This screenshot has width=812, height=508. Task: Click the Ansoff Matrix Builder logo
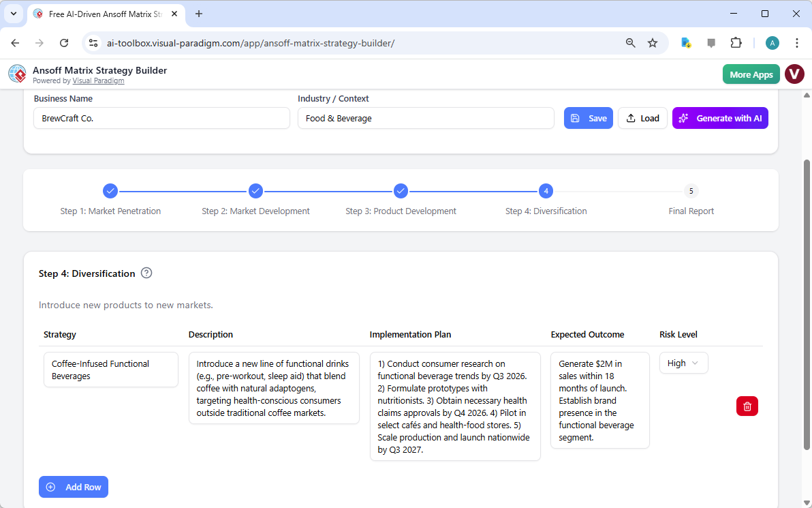[x=17, y=74]
